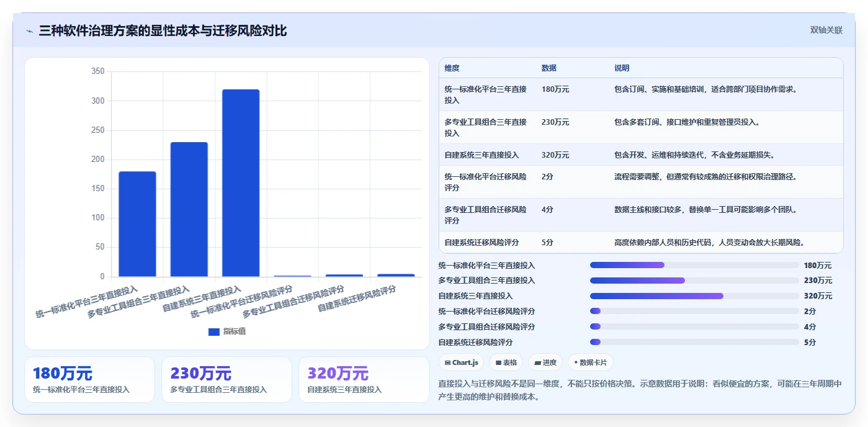868x427 pixels.
Task: Click the 320万元 data card
Action: (x=364, y=379)
